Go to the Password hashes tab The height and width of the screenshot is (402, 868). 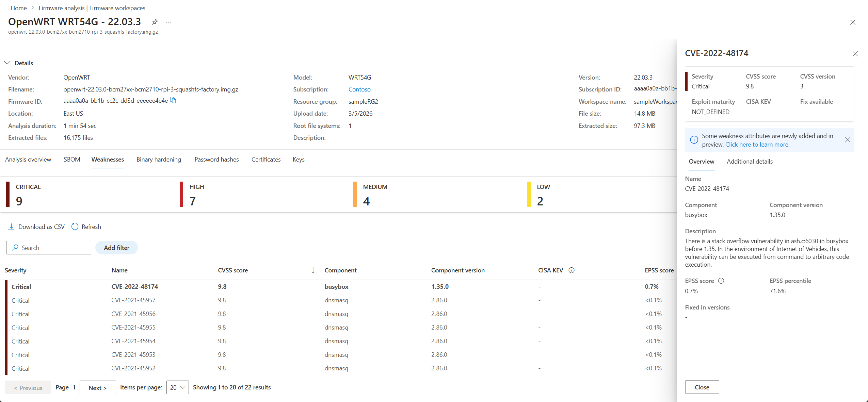tap(216, 160)
